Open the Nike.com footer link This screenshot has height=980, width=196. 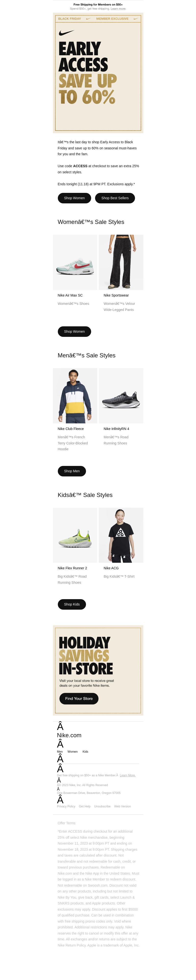[69, 735]
